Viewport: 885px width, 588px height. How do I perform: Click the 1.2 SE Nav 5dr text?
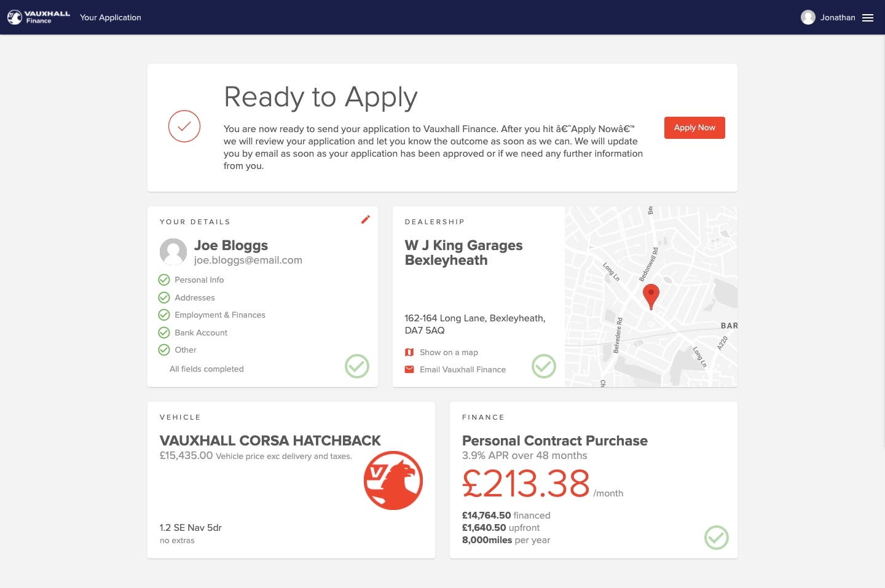(191, 528)
